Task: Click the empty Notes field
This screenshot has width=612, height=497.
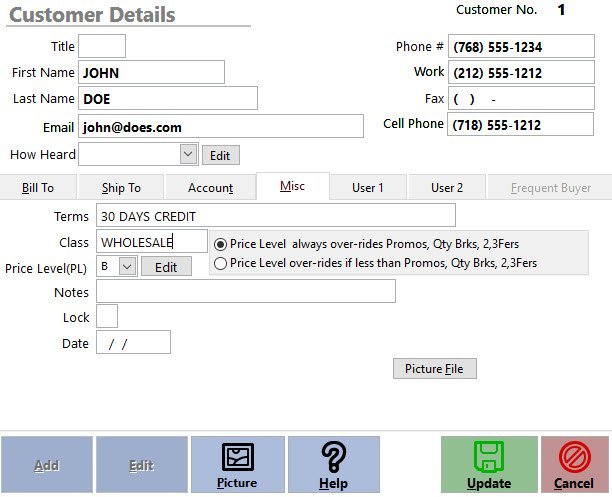Action: [x=246, y=291]
